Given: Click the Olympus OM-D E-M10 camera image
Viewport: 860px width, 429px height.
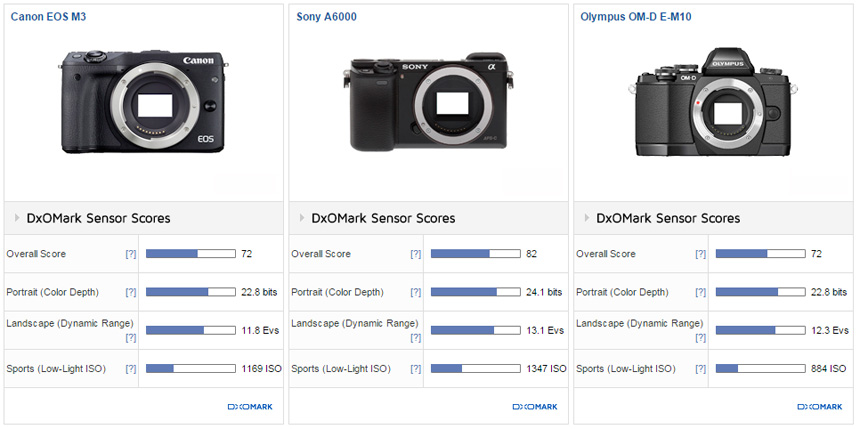Looking at the screenshot, I should [712, 102].
